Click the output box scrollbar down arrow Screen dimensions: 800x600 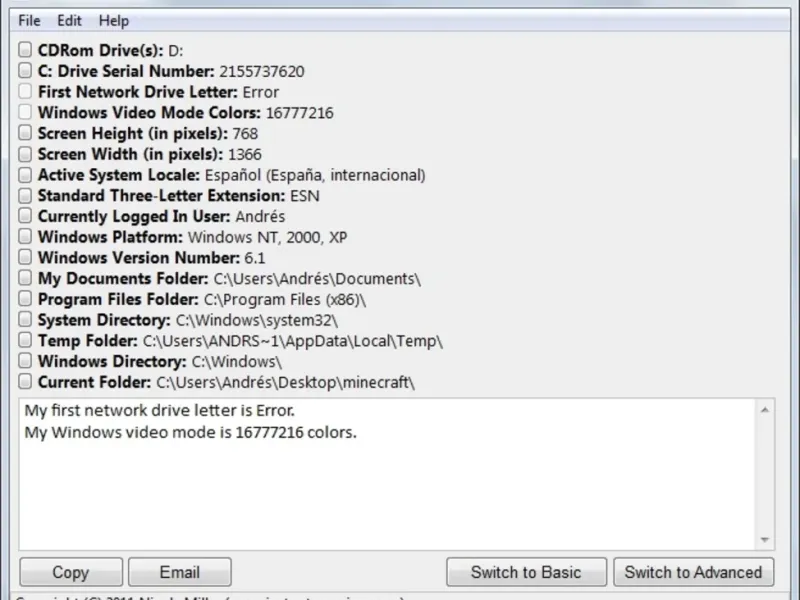765,540
